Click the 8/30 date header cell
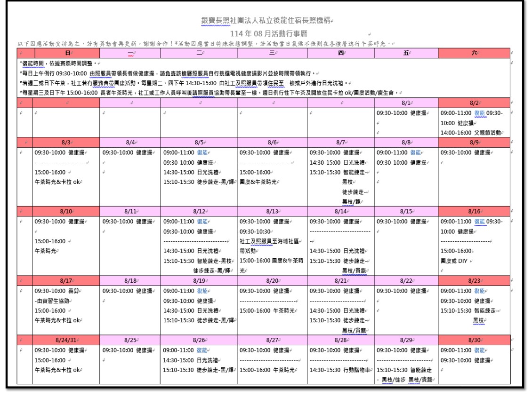The image size is (532, 397). click(474, 340)
